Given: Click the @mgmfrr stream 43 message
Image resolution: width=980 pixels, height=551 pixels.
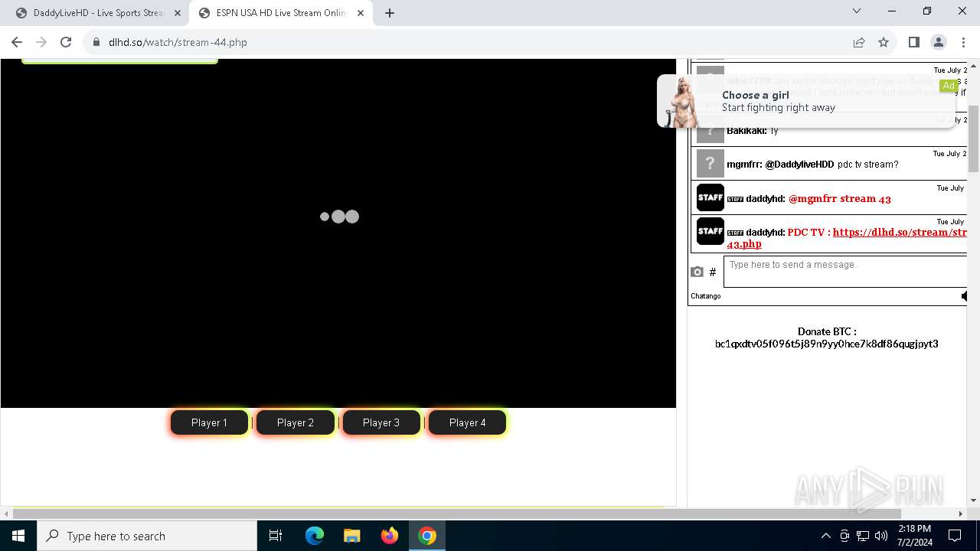Looking at the screenshot, I should point(840,198).
